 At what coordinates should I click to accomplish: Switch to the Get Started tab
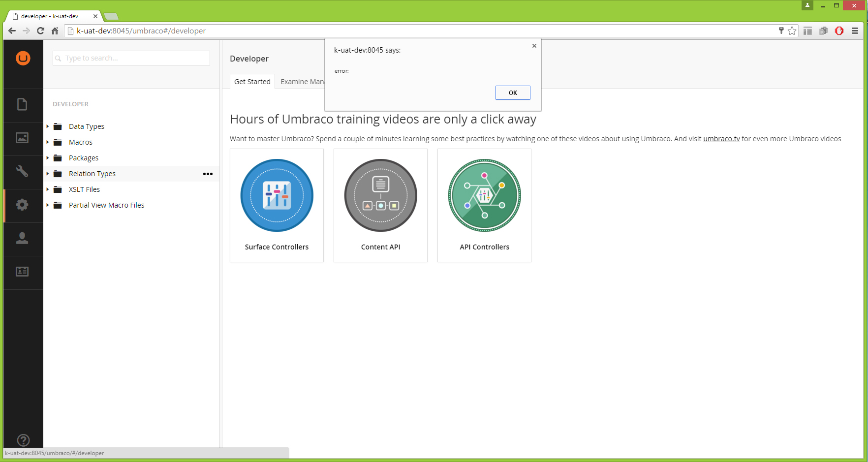coord(252,82)
